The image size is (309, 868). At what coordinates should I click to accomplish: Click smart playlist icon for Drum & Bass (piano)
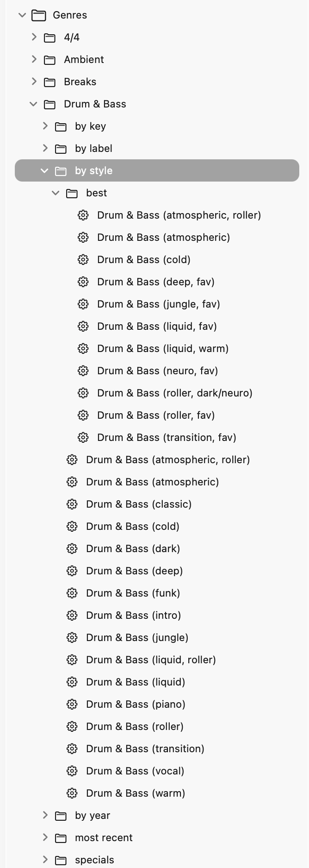point(72,704)
